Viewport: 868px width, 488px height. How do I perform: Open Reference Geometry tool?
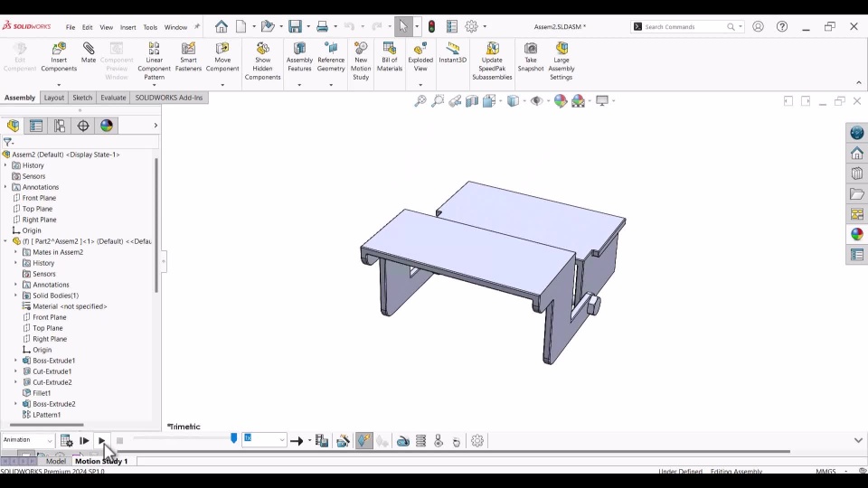pos(331,57)
